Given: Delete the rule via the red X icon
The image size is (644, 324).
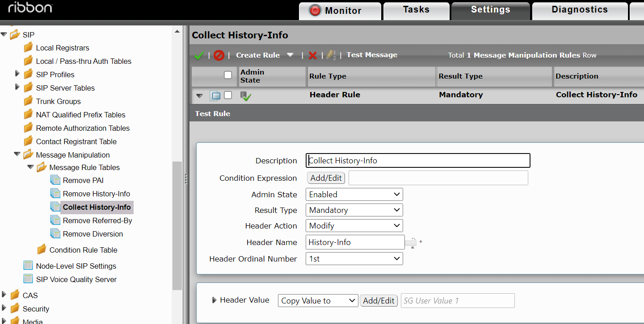Looking at the screenshot, I should click(x=312, y=55).
